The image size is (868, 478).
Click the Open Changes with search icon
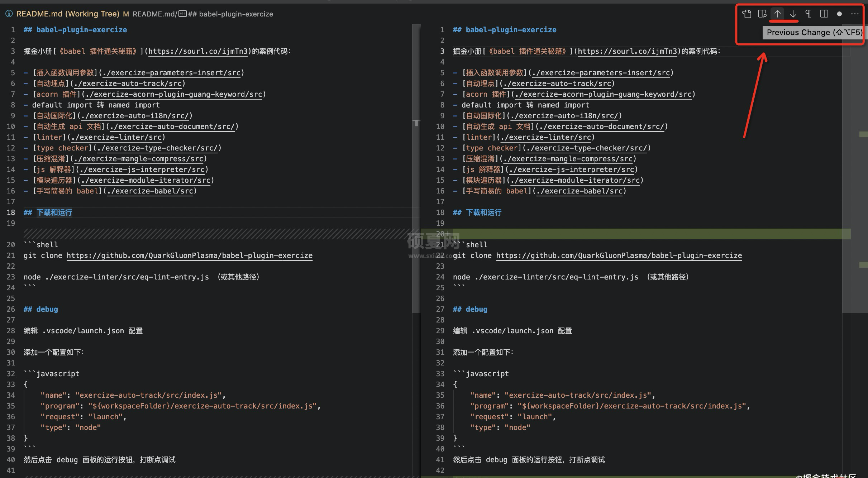point(762,14)
